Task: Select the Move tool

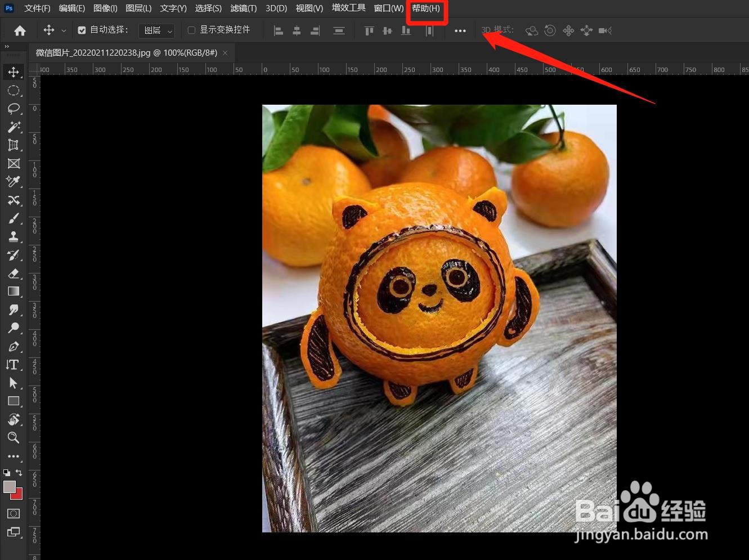Action: [14, 71]
